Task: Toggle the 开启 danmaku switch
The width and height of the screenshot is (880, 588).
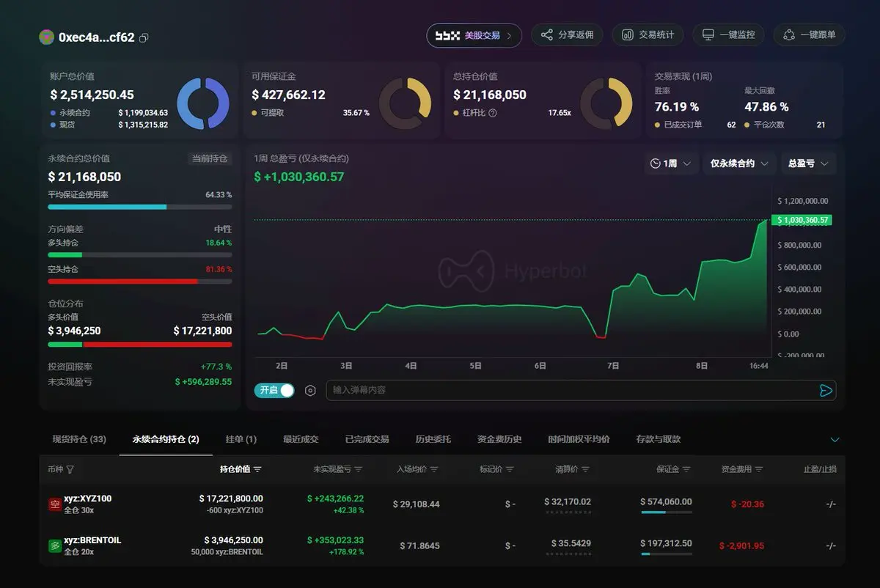Action: [274, 390]
